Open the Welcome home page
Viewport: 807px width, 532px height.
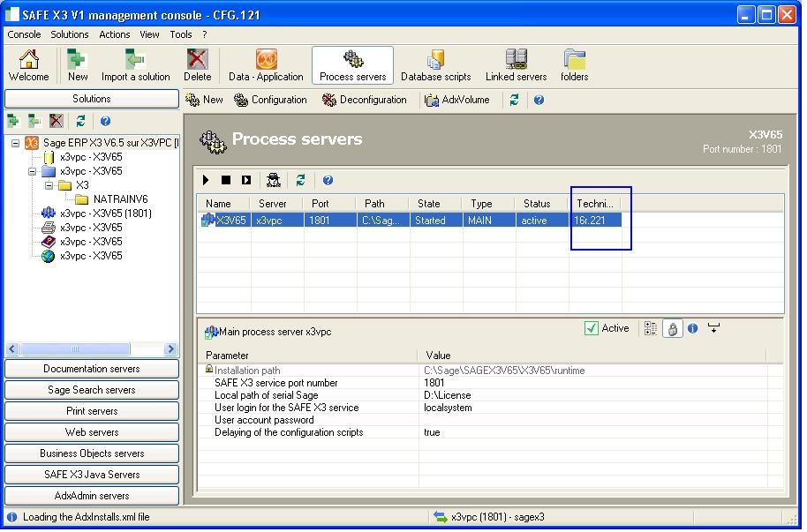[x=29, y=65]
